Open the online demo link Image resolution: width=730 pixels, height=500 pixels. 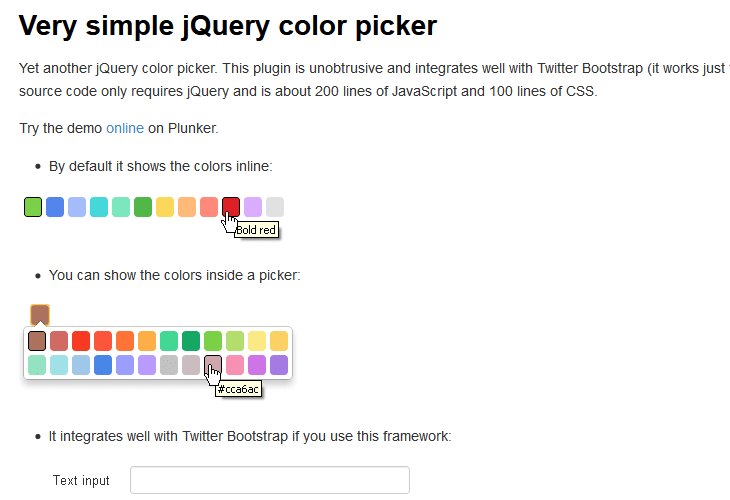125,128
